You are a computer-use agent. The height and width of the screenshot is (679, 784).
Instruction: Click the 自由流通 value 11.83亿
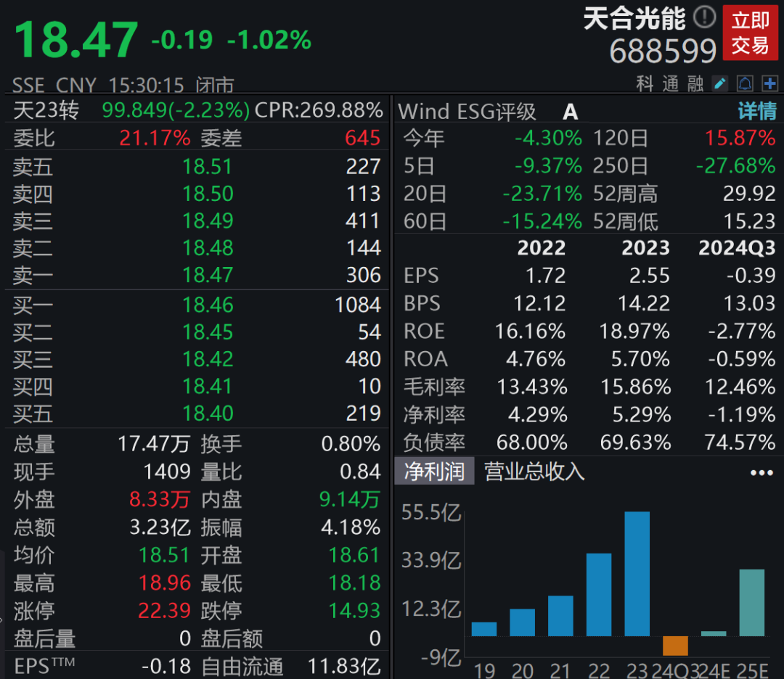click(x=344, y=666)
